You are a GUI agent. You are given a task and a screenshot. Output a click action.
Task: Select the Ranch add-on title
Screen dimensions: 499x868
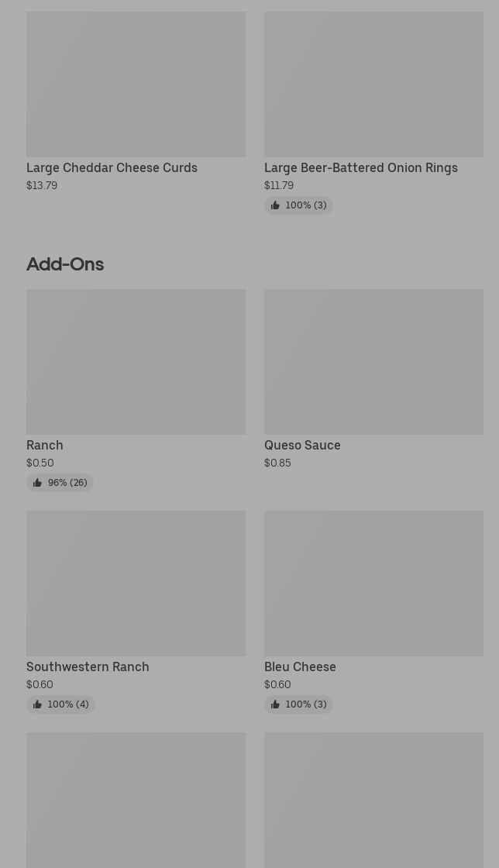pos(45,446)
